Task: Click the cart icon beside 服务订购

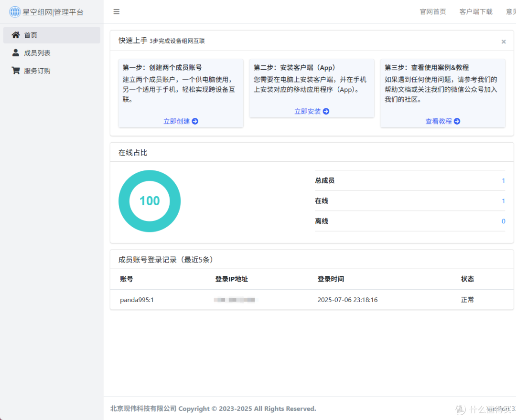Action: pos(15,70)
